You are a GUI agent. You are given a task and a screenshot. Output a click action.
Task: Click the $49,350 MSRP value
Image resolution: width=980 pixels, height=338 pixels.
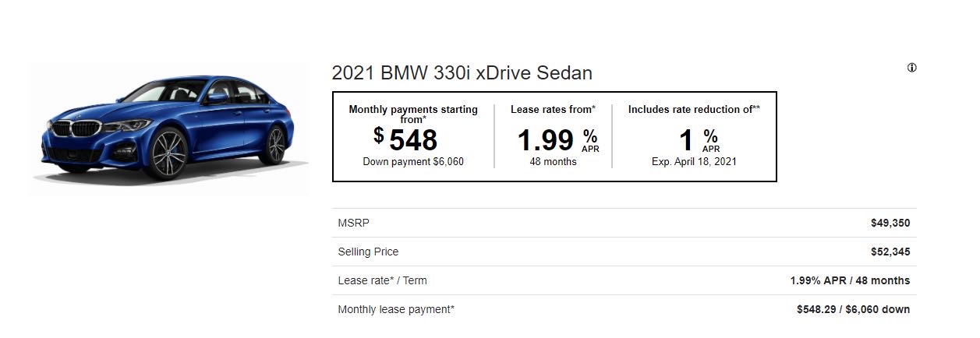[890, 223]
